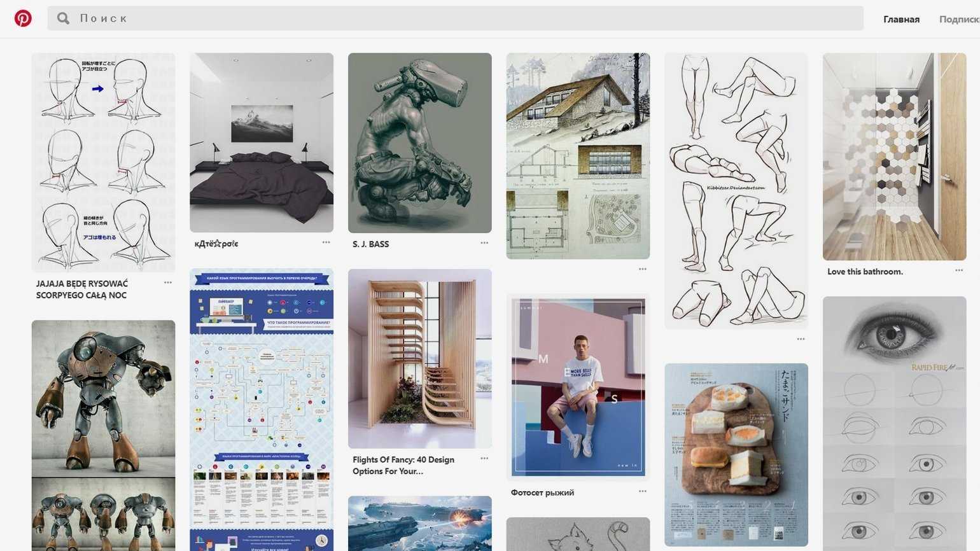Viewport: 980px width, 551px height.
Task: Open options for Flights Of Fancy pin
Action: point(484,459)
